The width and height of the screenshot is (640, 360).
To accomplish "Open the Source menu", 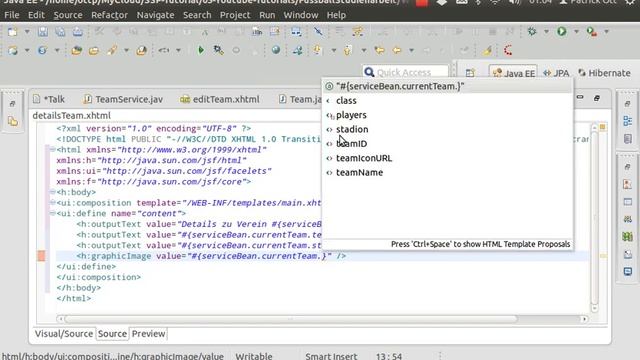I will pos(68,15).
